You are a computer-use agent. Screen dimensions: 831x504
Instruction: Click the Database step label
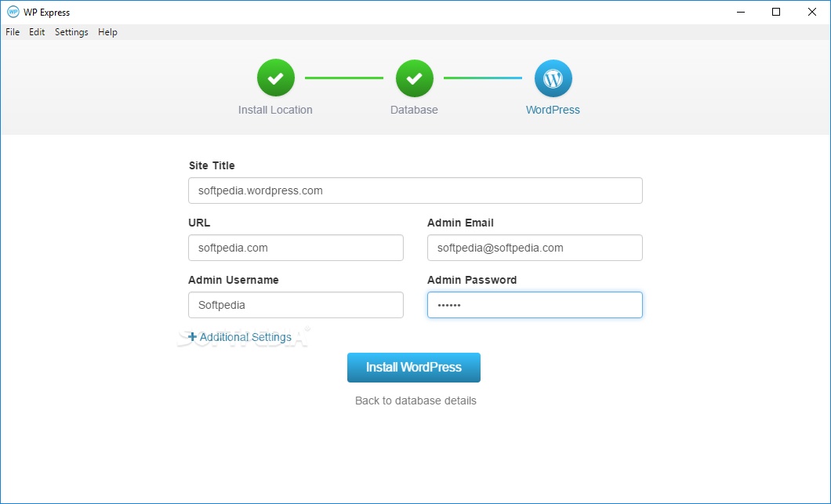(414, 110)
